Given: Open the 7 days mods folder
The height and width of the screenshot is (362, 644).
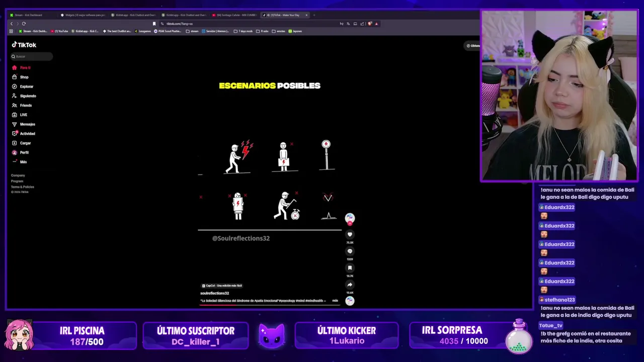Looking at the screenshot, I should (x=243, y=31).
